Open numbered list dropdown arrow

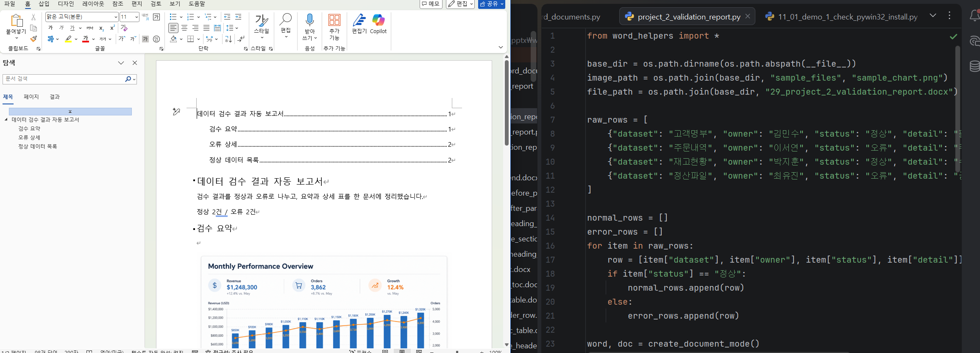click(x=198, y=17)
